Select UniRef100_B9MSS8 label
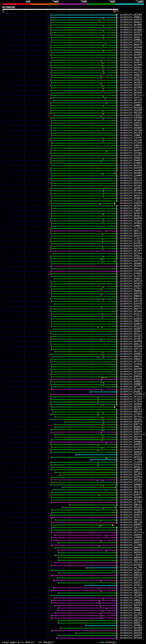Image resolution: width=146 pixels, height=644 pixels. [x=131, y=575]
